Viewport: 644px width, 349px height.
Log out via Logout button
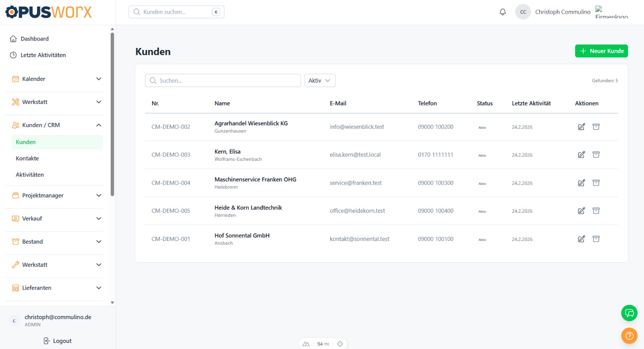58,341
